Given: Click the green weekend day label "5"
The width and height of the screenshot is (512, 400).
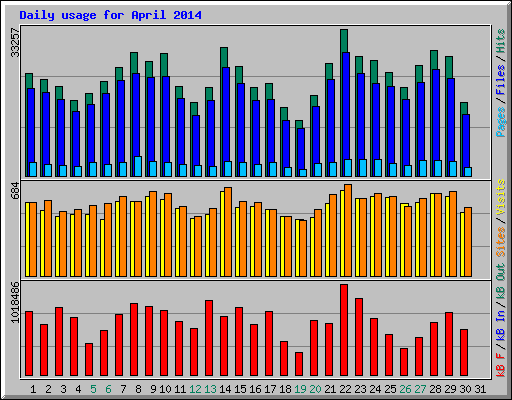Looking at the screenshot, I should point(93,389).
